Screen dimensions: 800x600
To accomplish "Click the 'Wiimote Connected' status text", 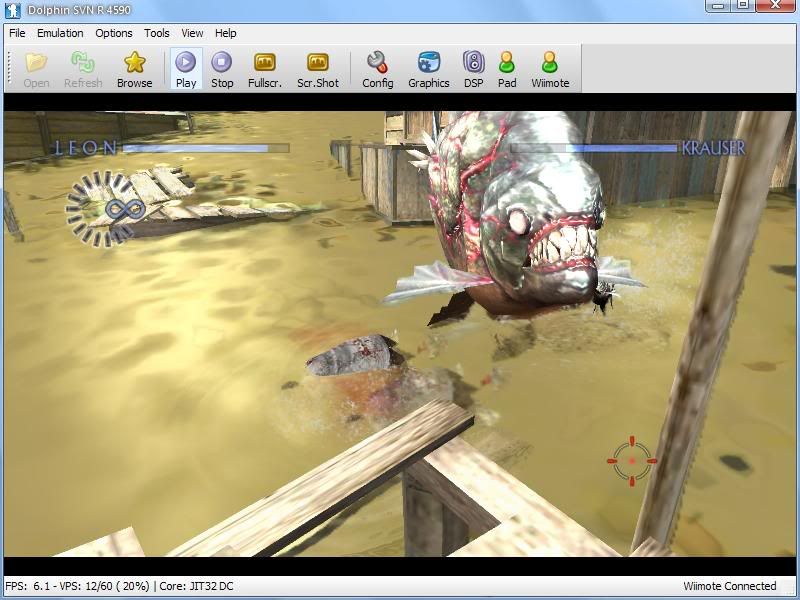I will [x=730, y=586].
